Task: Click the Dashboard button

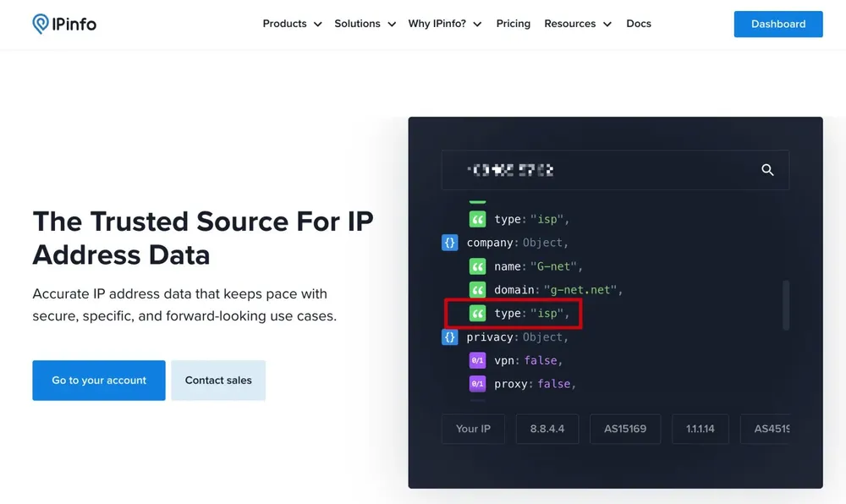Action: point(778,25)
